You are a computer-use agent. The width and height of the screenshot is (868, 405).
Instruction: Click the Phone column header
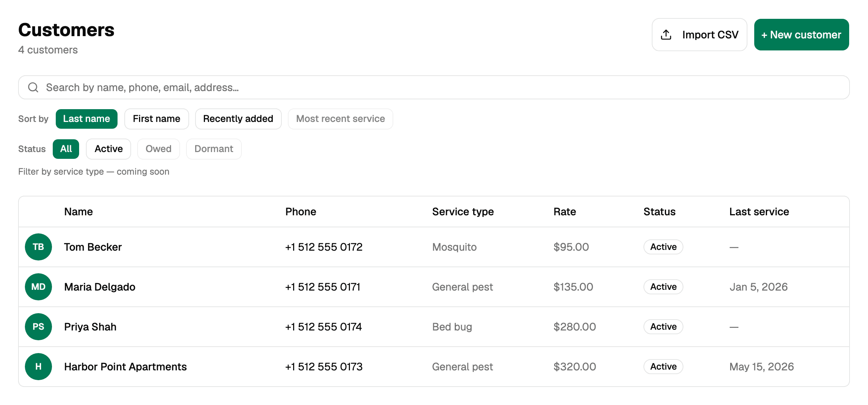coord(301,212)
